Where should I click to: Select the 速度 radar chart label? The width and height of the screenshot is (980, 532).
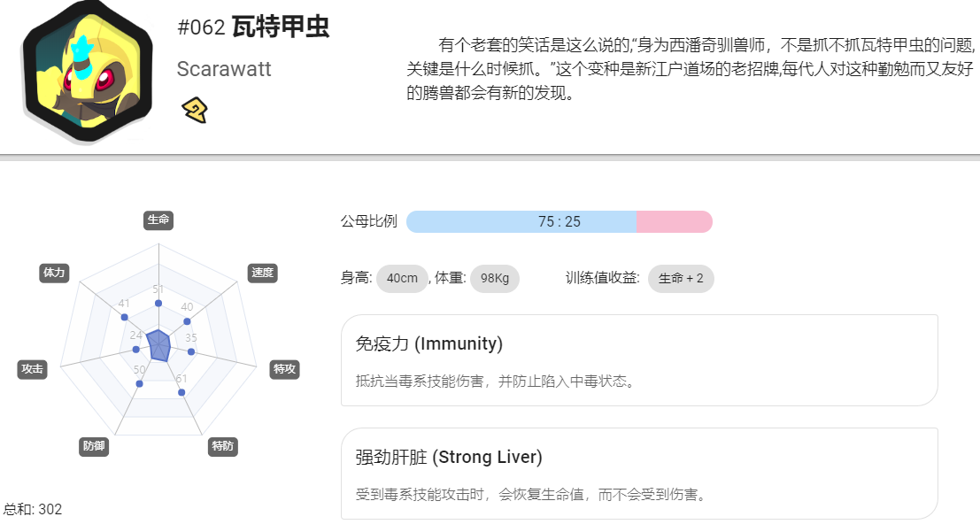click(263, 273)
